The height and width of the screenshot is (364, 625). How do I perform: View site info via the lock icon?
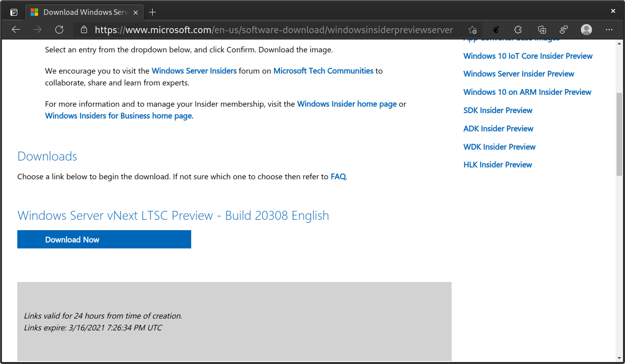84,30
